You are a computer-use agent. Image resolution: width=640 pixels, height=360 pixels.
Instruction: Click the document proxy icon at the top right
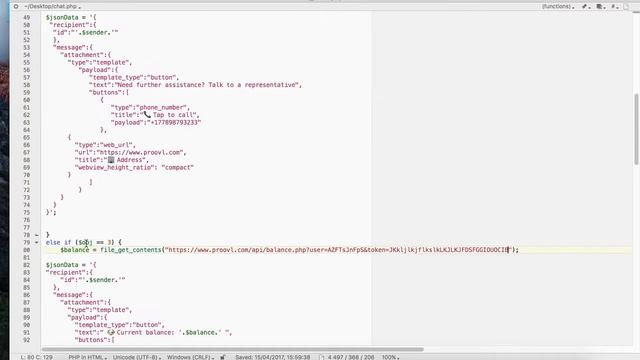[x=626, y=7]
